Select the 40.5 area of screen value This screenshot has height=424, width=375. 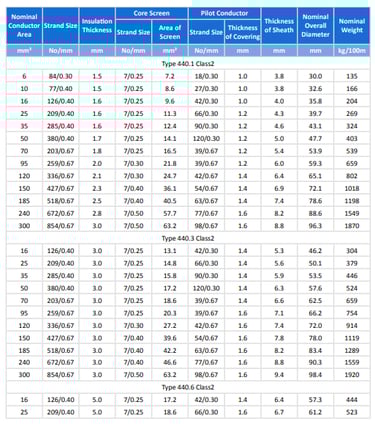tap(170, 201)
